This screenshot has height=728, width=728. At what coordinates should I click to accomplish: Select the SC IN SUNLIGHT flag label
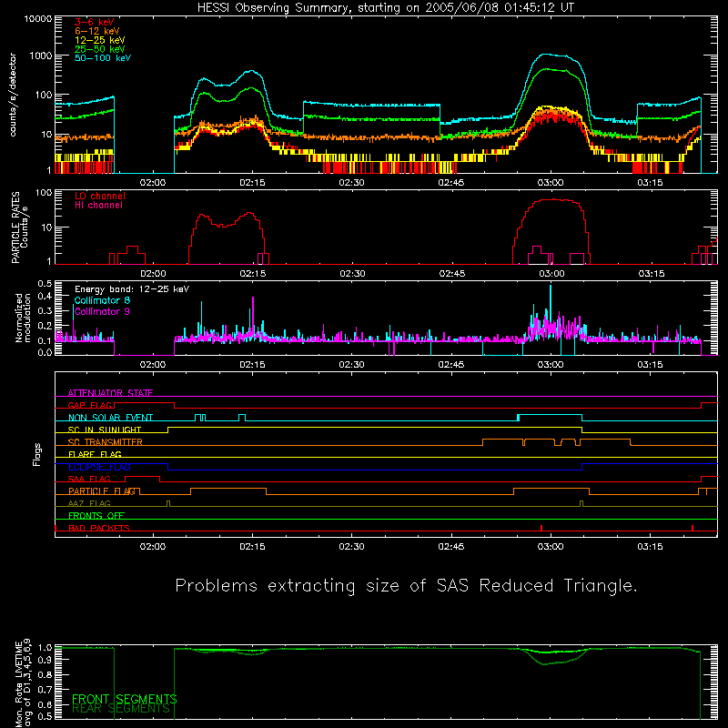pyautogui.click(x=105, y=430)
